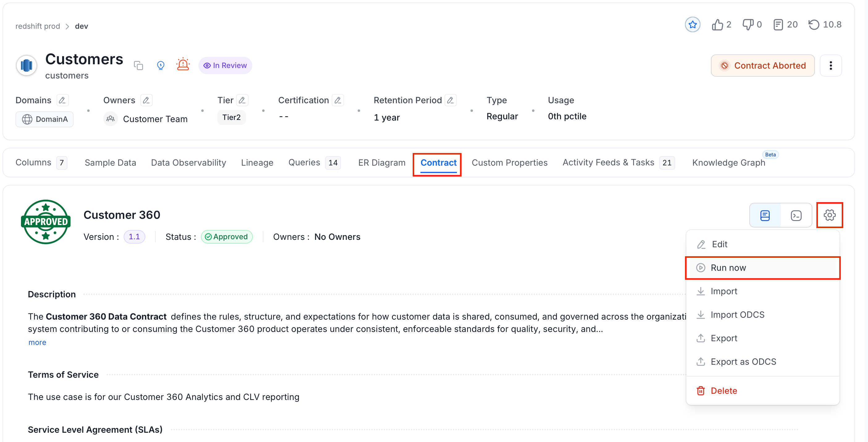The image size is (868, 442).
Task: Edit Retention Period with the pencil icon
Action: (x=450, y=100)
